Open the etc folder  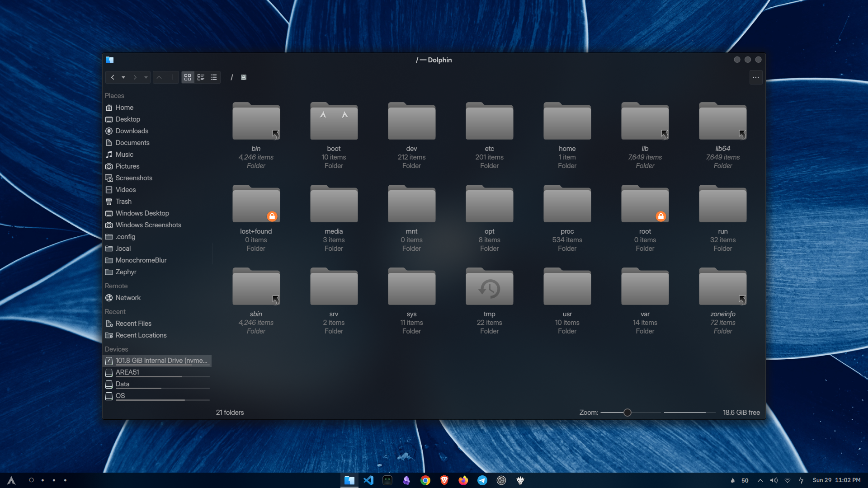(x=489, y=121)
